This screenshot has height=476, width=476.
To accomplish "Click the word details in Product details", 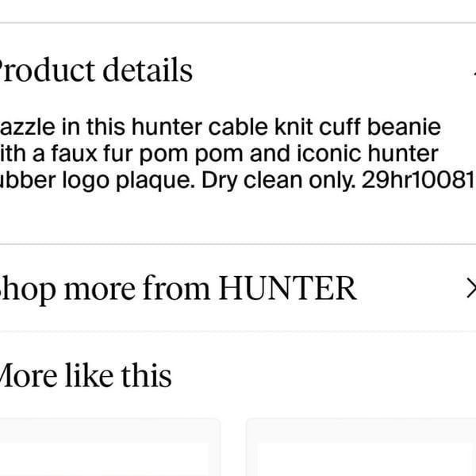I will [x=148, y=70].
